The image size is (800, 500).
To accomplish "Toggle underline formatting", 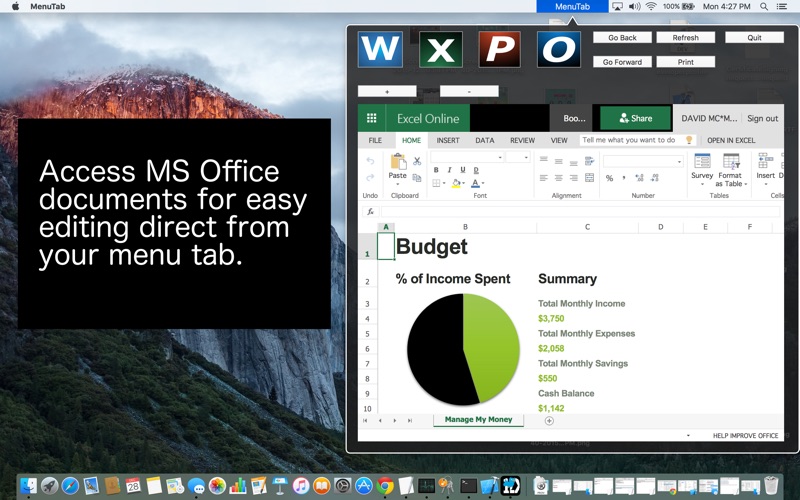I will 463,170.
